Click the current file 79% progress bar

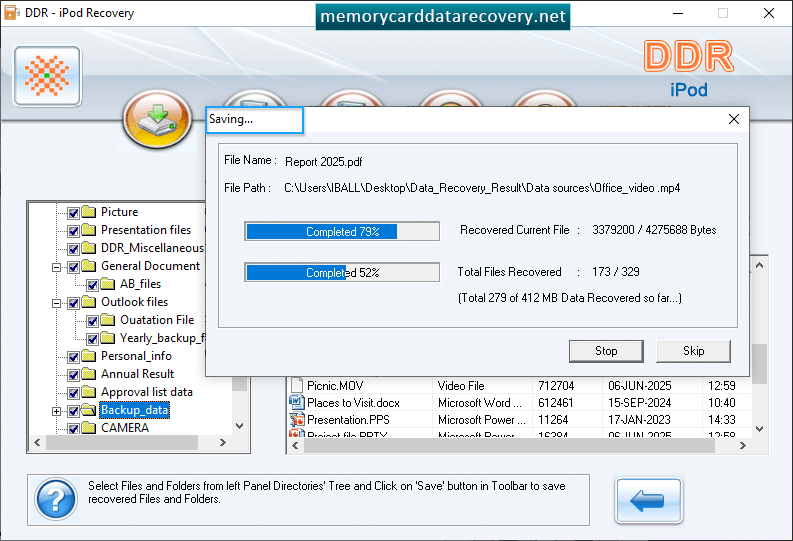(342, 232)
